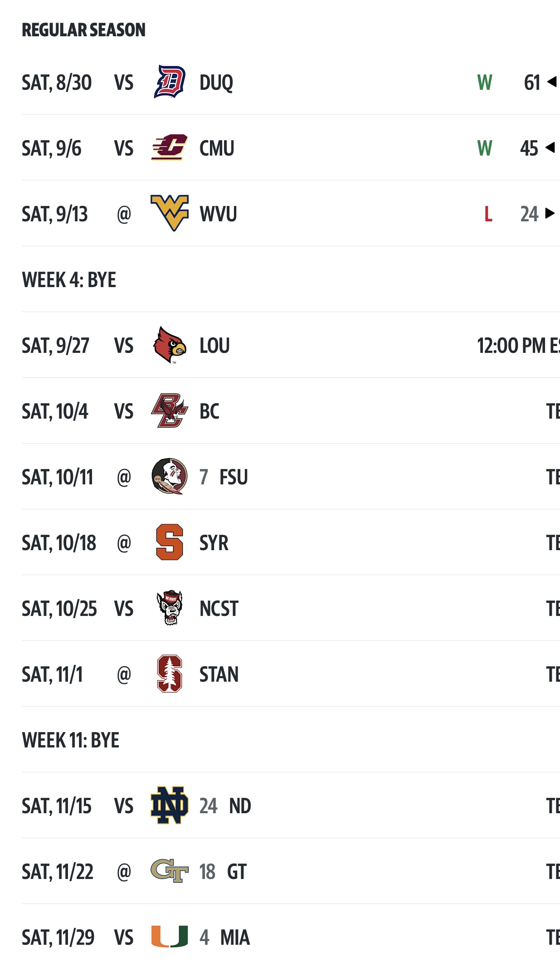This screenshot has width=560, height=962.
Task: Click the Week 4 bye row
Action: coord(69,280)
